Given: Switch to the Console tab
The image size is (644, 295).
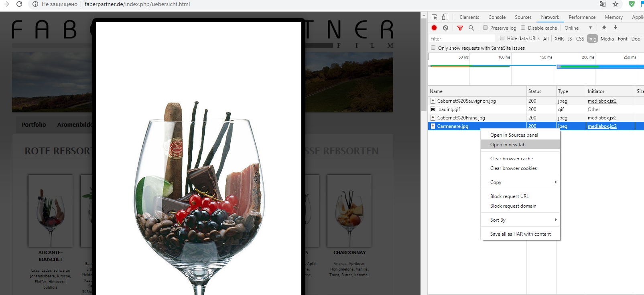Looking at the screenshot, I should pyautogui.click(x=497, y=17).
